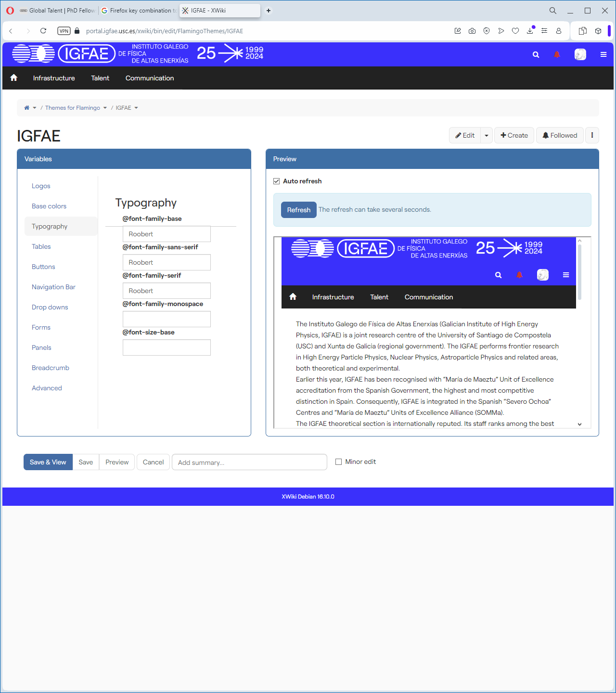
Task: Expand the IGFAE breadcrumb dropdown arrow
Action: (x=136, y=108)
